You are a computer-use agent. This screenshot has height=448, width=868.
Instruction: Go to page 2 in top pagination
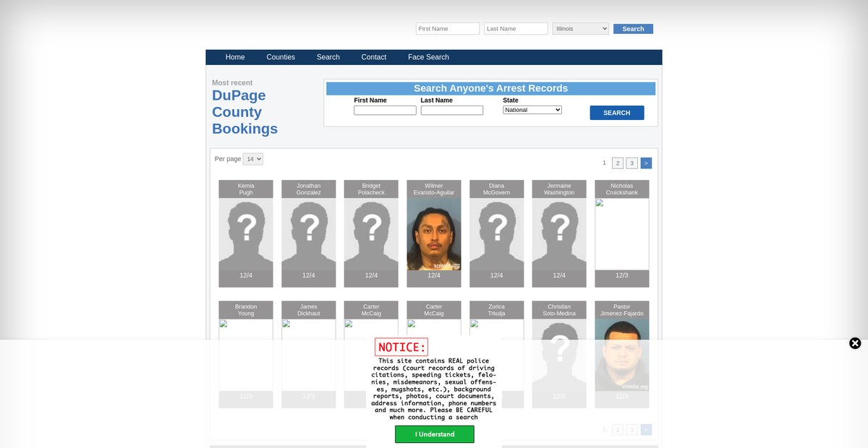pos(618,163)
